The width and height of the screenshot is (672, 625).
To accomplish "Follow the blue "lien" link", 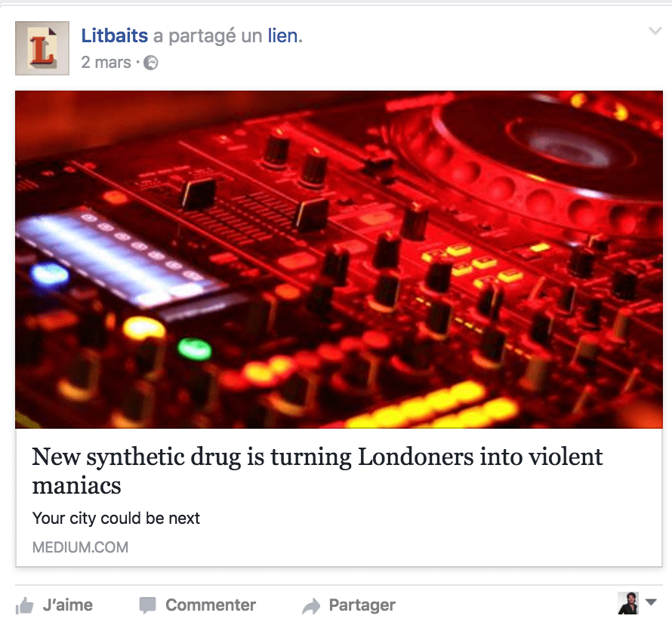I will [x=283, y=35].
